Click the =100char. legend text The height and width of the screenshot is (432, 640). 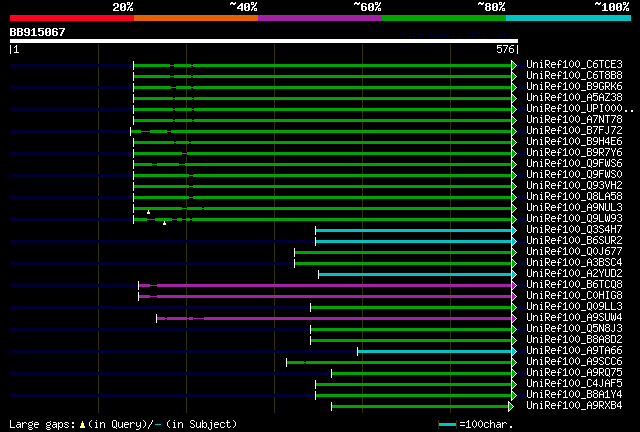click(486, 425)
